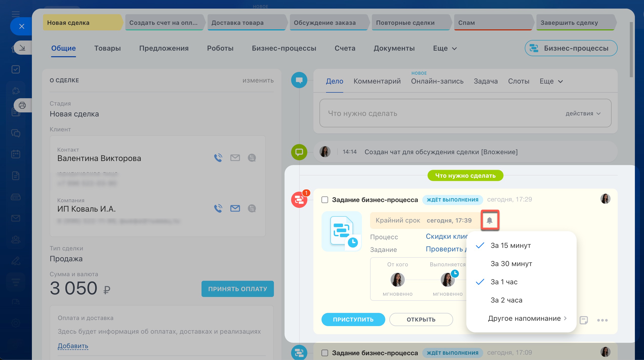This screenshot has height=360, width=644.
Task: Click the reminder bell icon next to the deadline
Action: pos(490,220)
